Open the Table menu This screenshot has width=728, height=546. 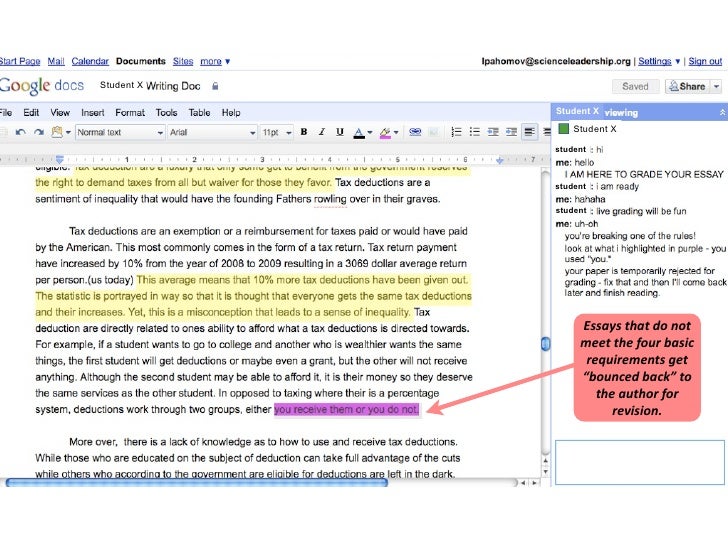199,113
